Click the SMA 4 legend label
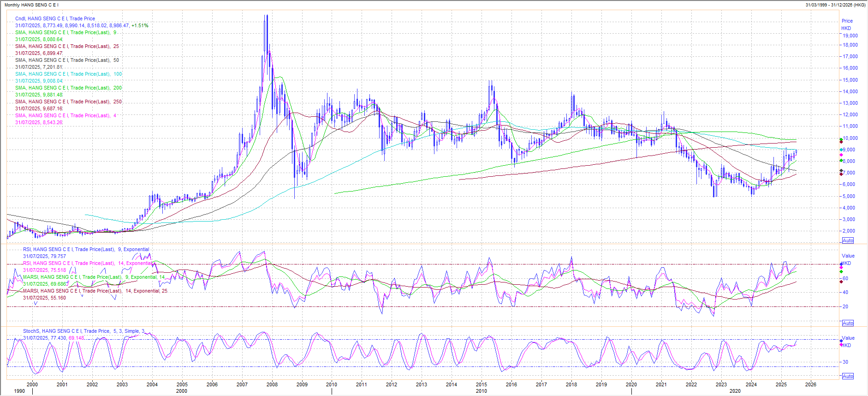 (x=65, y=116)
